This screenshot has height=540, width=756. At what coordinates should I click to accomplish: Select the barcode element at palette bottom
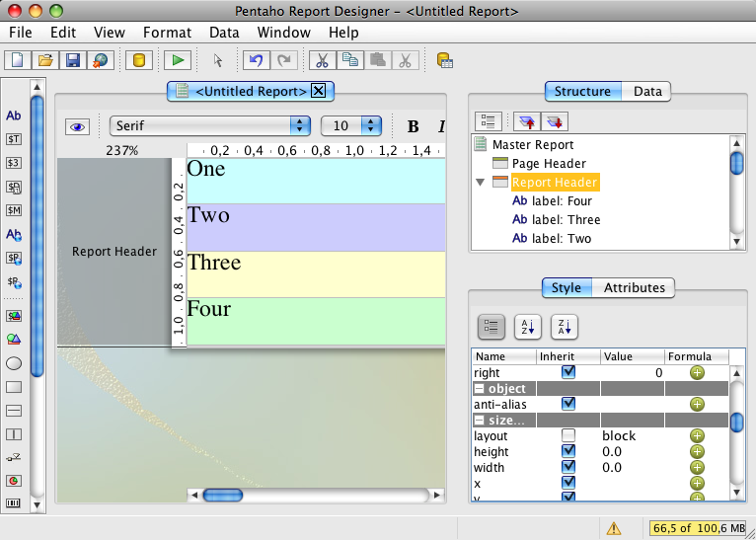click(14, 503)
